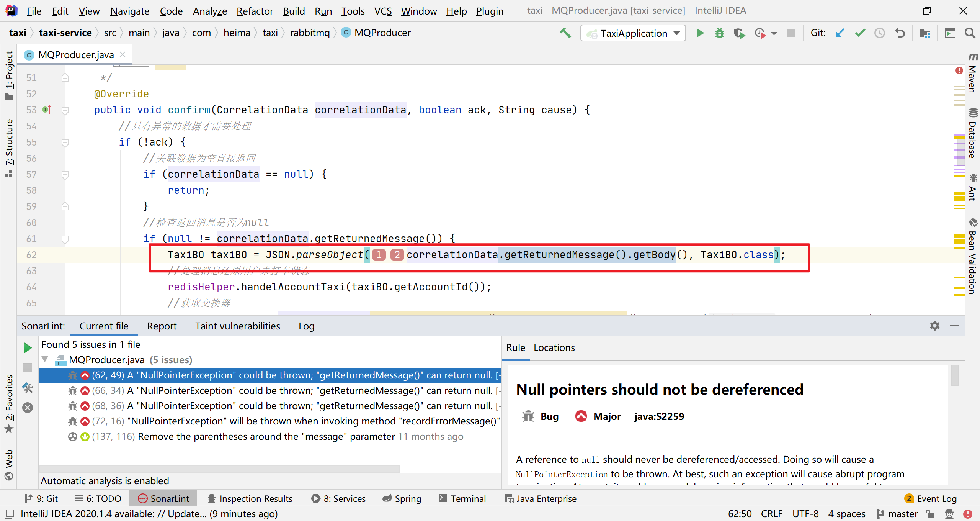Click the Build project hammer icon
This screenshot has width=980, height=521.
coord(565,33)
